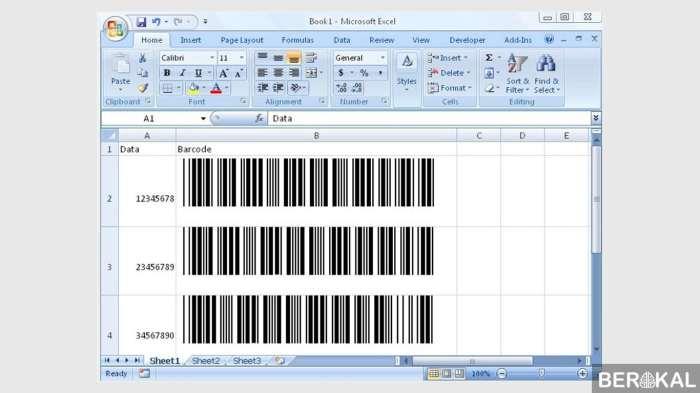Screen dimensions: 700x393
Task: Open Sort & Filter tool
Action: pos(517,73)
